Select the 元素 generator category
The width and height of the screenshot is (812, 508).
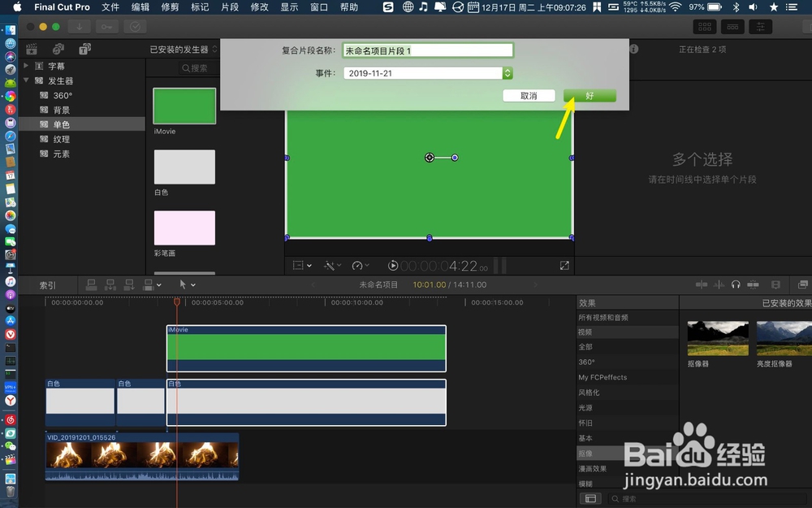coord(61,154)
